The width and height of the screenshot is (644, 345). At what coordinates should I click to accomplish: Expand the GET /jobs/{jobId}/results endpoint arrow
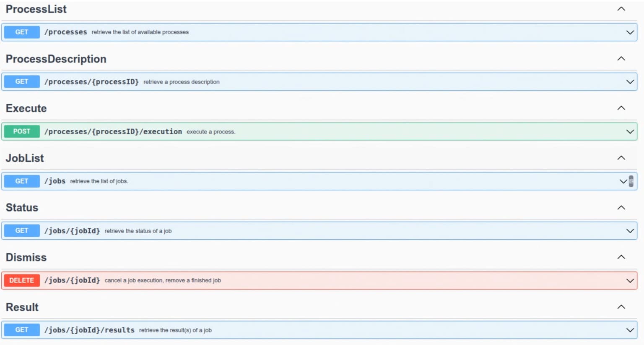pyautogui.click(x=630, y=330)
